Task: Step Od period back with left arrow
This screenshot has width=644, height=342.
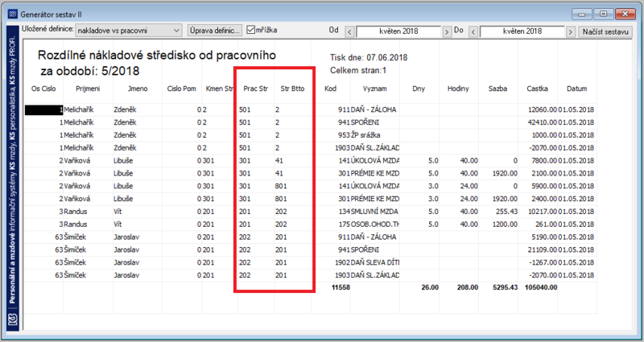Action: (349, 31)
